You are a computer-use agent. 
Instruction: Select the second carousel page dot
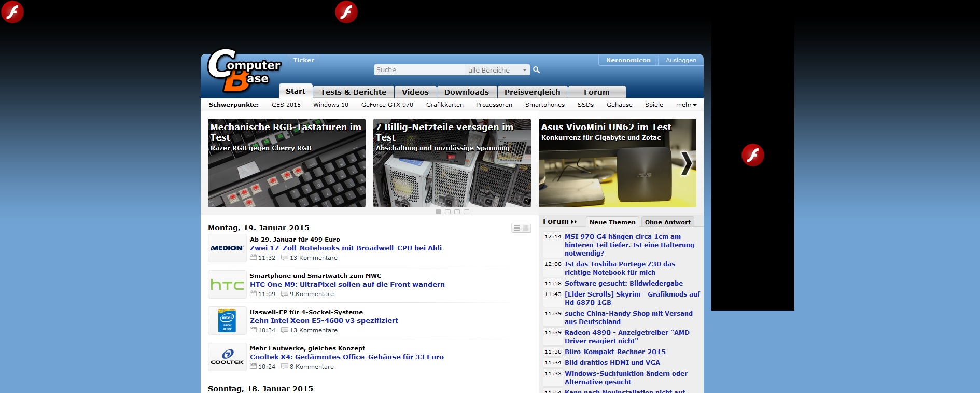pos(447,212)
